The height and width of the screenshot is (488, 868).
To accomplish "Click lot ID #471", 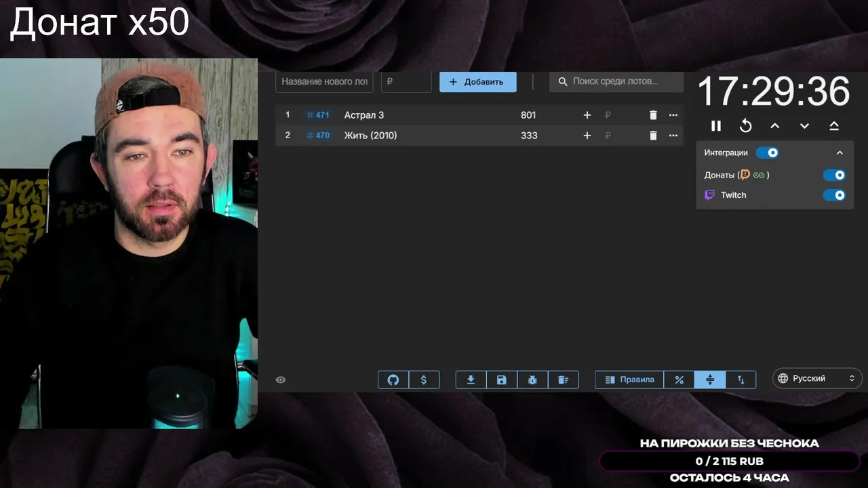I will coord(318,115).
